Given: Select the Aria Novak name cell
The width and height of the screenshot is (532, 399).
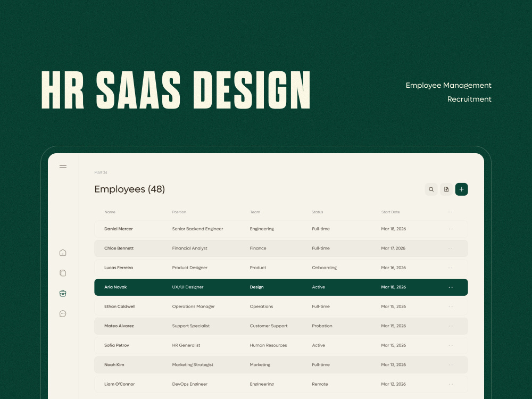Looking at the screenshot, I should tap(115, 287).
